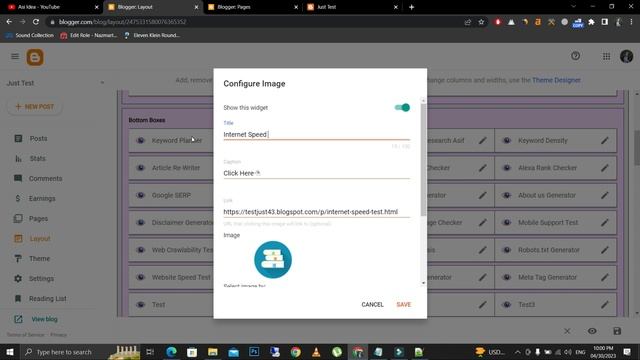Open Pages in the sidebar
This screenshot has height=360, width=640.
point(38,218)
